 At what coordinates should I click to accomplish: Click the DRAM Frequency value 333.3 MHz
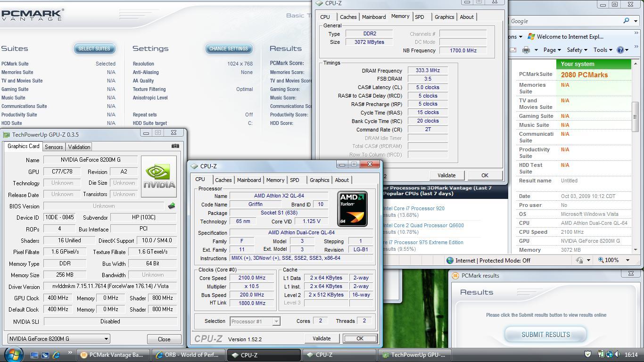coord(428,70)
